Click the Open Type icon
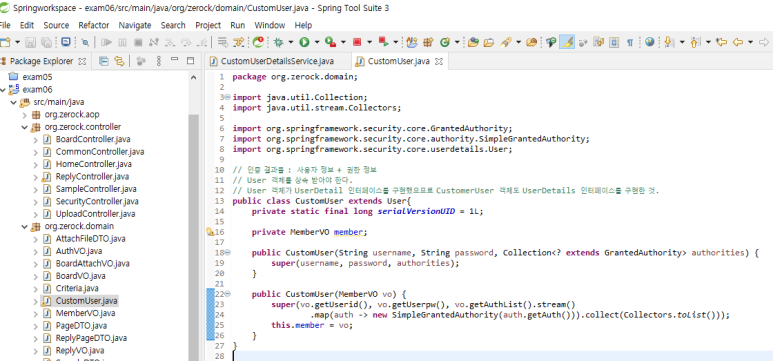The height and width of the screenshot is (361, 773). click(x=473, y=42)
